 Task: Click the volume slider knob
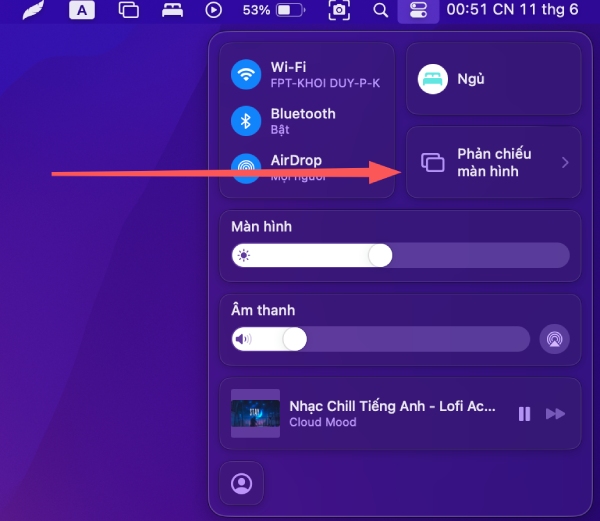point(295,339)
